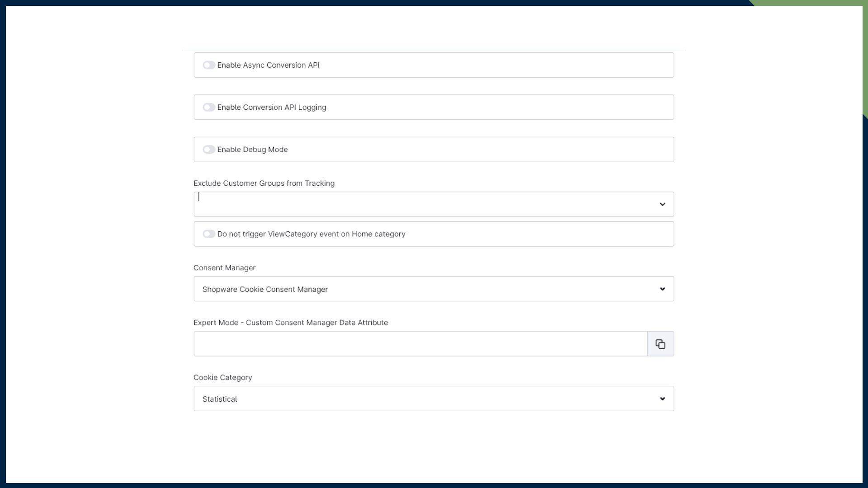
Task: Click the 'Enable Conversion API Logging' label text
Action: [x=271, y=108]
